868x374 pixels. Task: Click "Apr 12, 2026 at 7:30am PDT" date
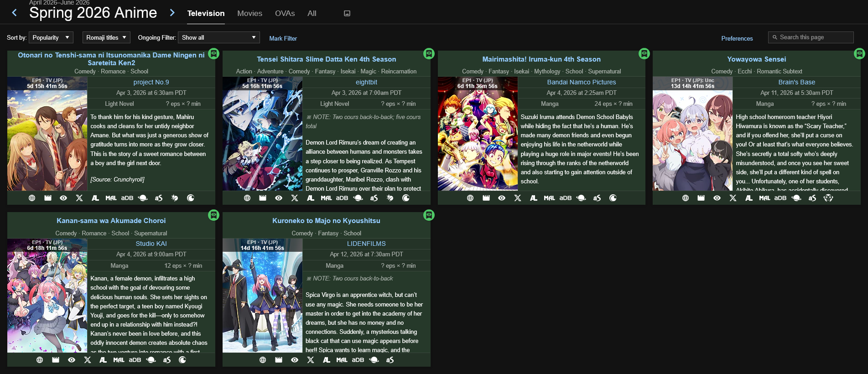(366, 255)
